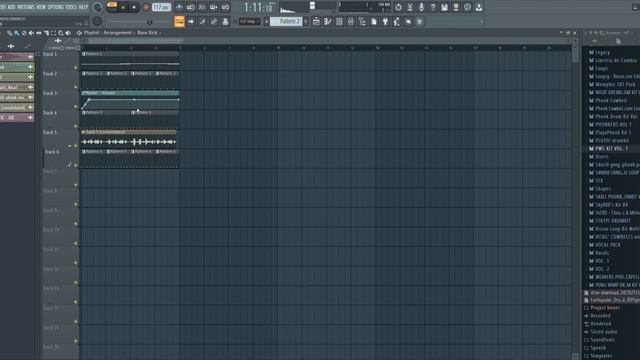Screen dimensions: 640x360
Task: Click the arrow after the Pattern 2 name
Action: pyautogui.click(x=306, y=21)
